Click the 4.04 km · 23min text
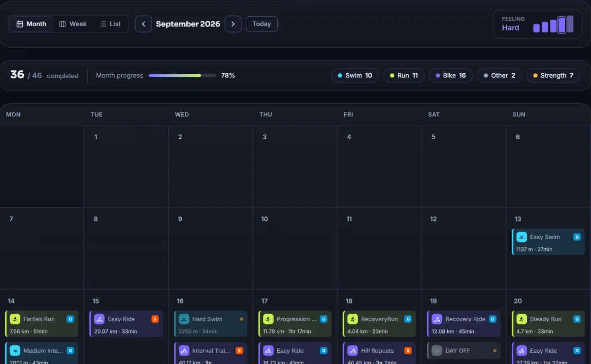The height and width of the screenshot is (364, 591). [367, 332]
